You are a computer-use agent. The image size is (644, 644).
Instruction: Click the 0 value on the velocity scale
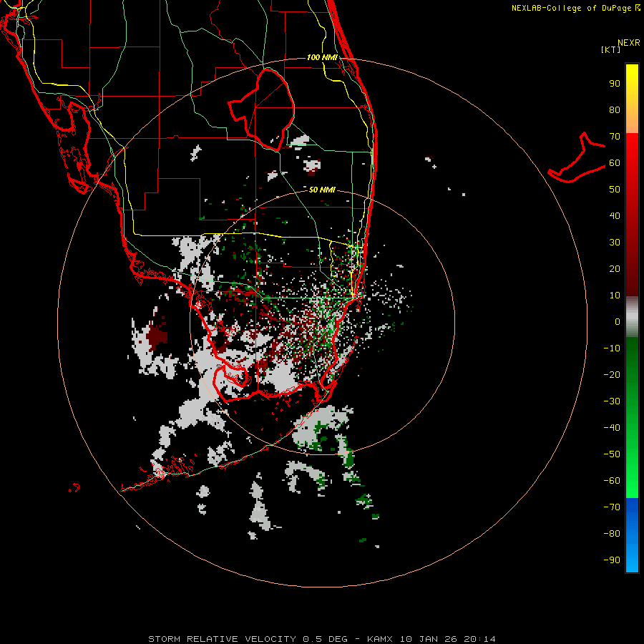[618, 321]
